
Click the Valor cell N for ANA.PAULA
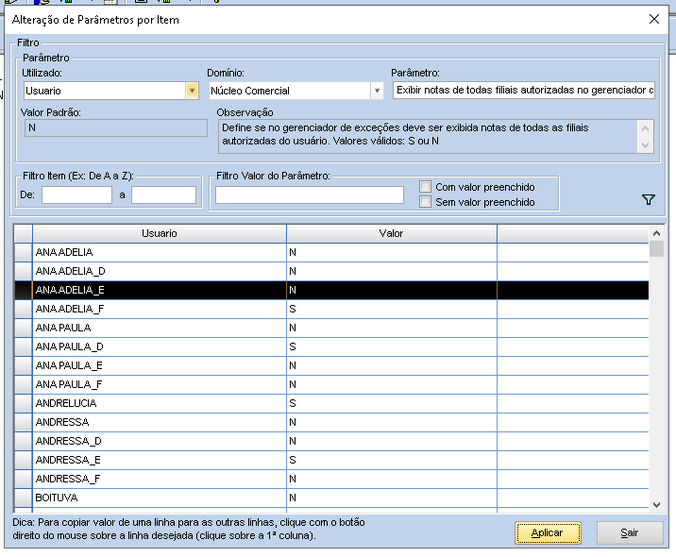click(391, 328)
